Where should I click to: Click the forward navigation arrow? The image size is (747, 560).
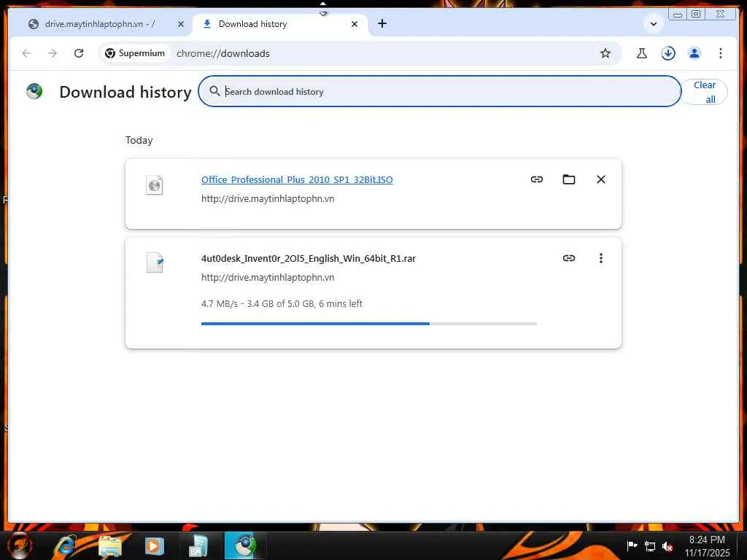(x=53, y=53)
